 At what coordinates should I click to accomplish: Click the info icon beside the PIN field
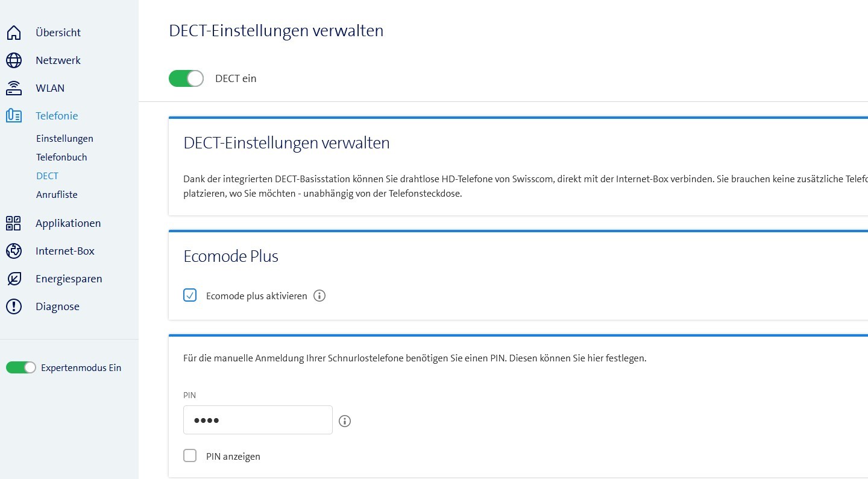pyautogui.click(x=345, y=420)
